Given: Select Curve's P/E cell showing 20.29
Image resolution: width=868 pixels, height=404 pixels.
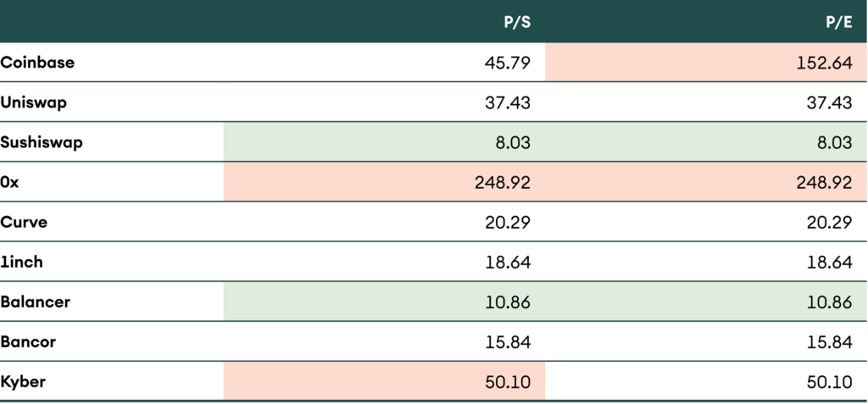Looking at the screenshot, I should [830, 222].
